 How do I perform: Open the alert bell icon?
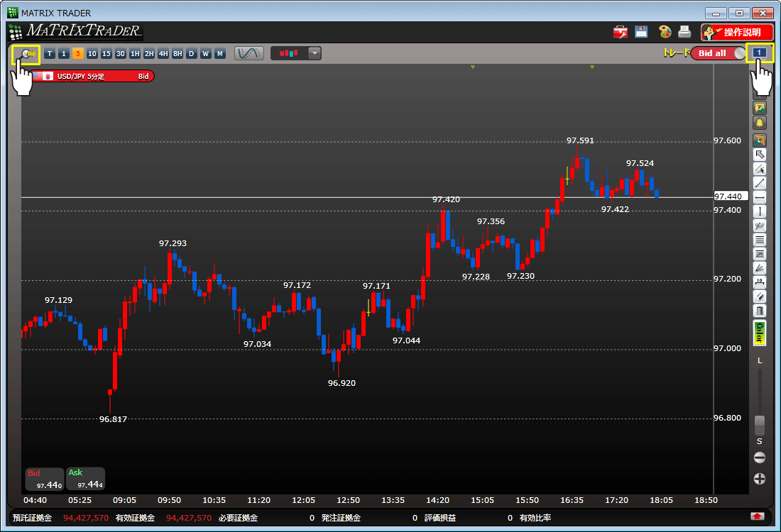[x=760, y=123]
